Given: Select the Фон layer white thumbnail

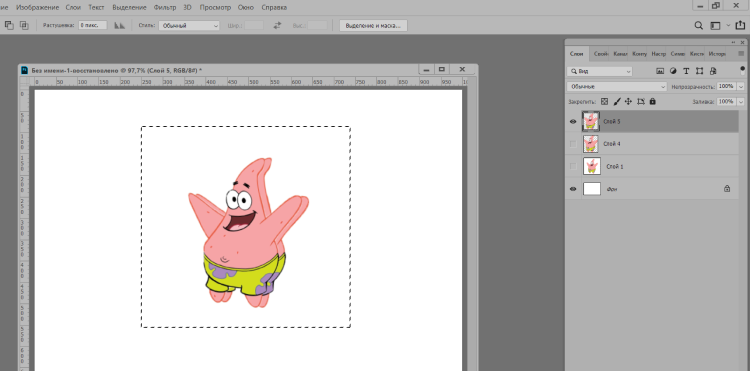Looking at the screenshot, I should pyautogui.click(x=592, y=189).
